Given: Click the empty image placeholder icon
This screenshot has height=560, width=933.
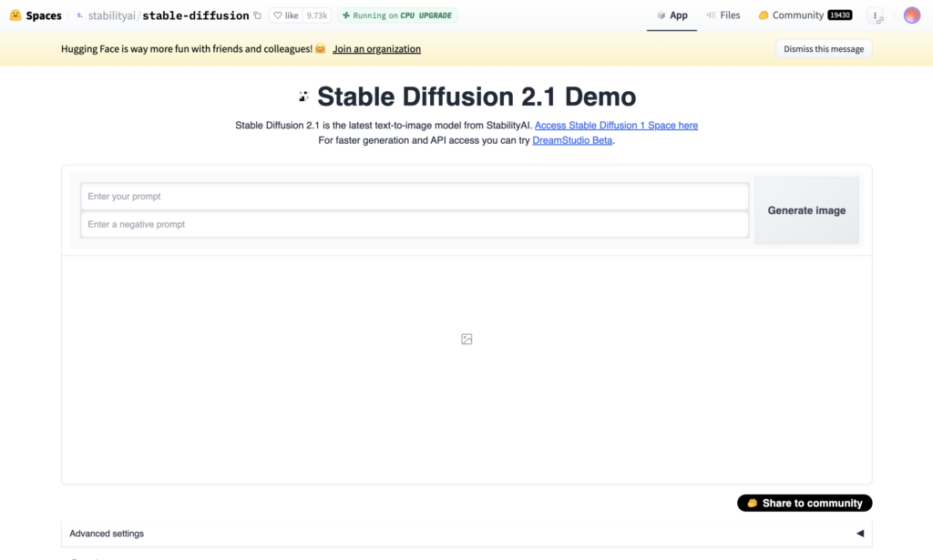Looking at the screenshot, I should pyautogui.click(x=466, y=339).
